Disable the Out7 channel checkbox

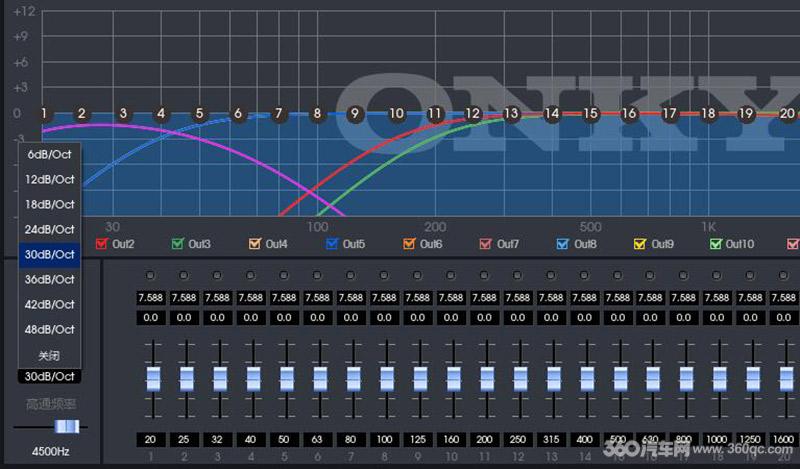tap(486, 244)
